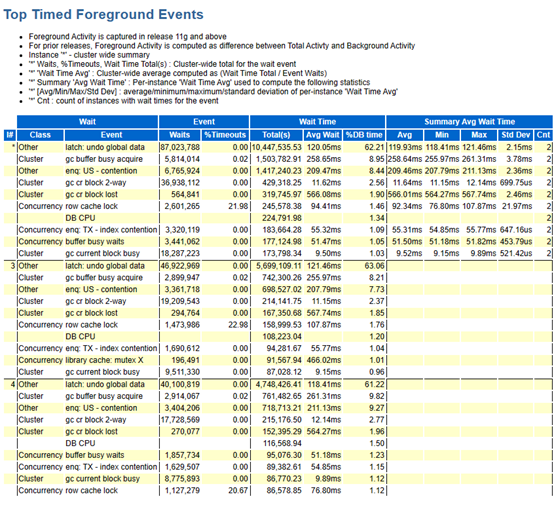Click the I# column header
Screen dimensions: 554x505
pos(10,135)
